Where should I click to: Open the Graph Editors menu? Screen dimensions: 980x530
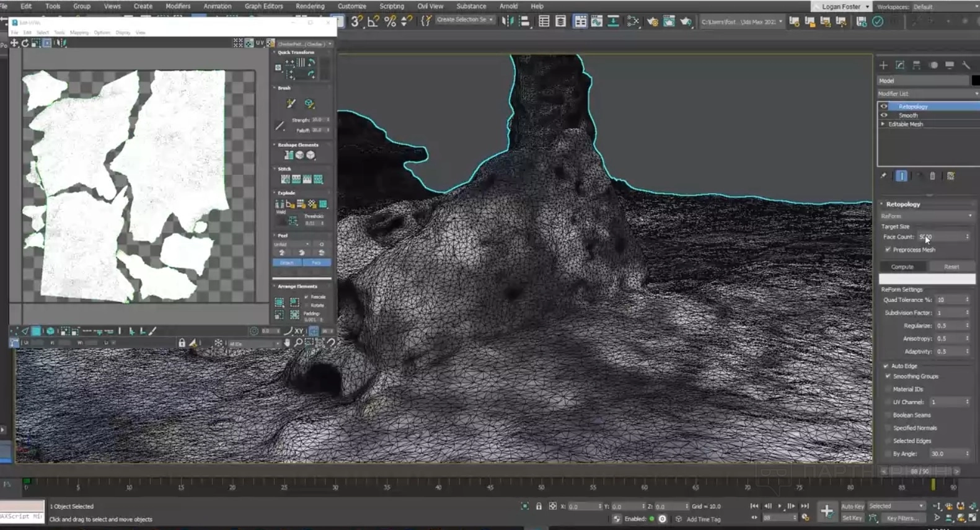[263, 6]
